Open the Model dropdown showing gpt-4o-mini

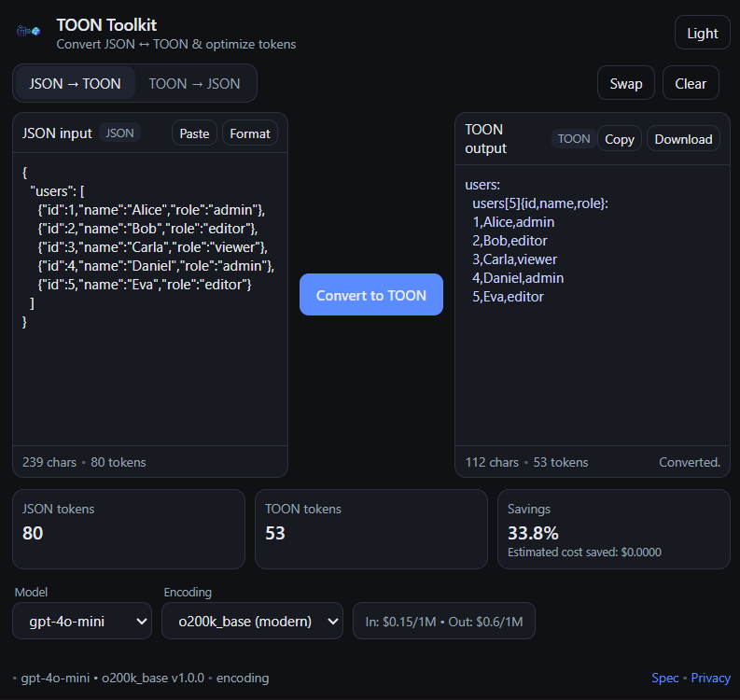pyautogui.click(x=82, y=621)
